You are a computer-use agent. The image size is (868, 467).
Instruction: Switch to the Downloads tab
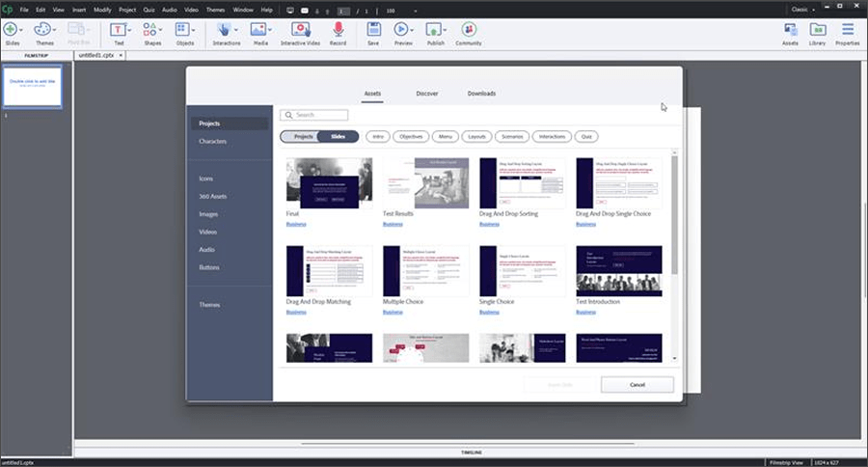pos(481,94)
